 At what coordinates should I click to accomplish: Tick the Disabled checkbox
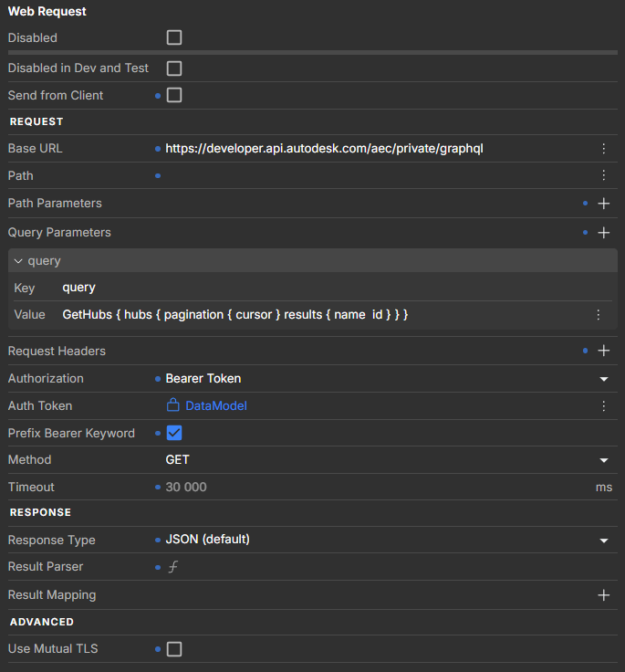[x=174, y=38]
